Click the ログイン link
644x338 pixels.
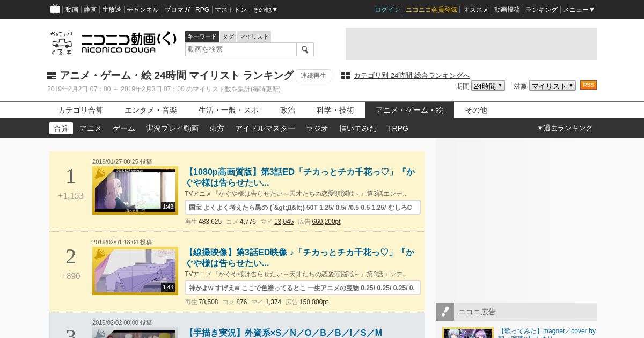point(387,10)
